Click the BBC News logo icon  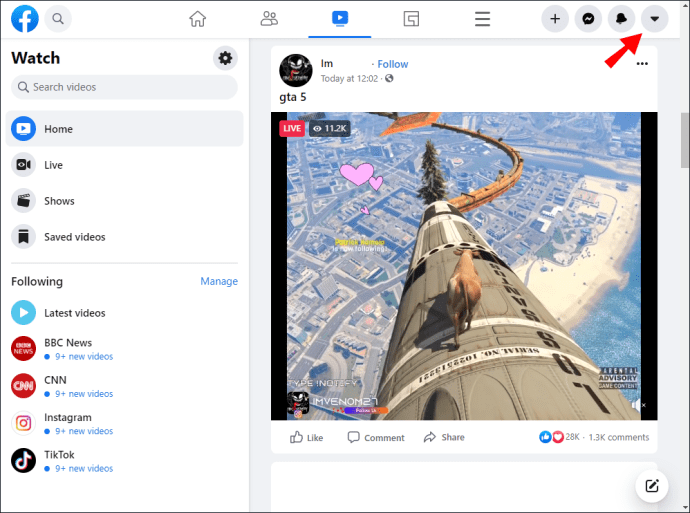(x=23, y=348)
